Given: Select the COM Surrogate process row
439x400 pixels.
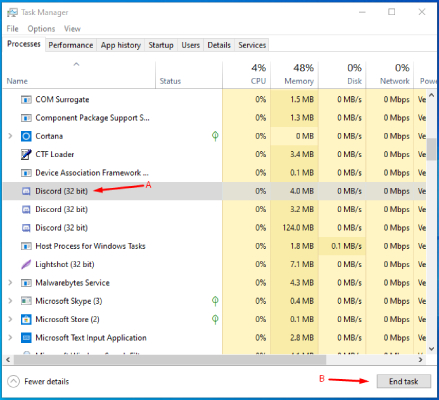Looking at the screenshot, I should pos(214,99).
